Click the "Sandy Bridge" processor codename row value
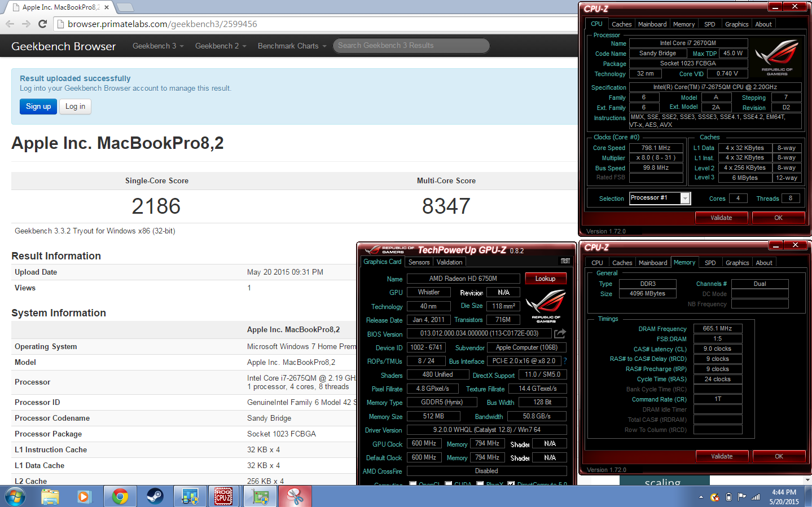The width and height of the screenshot is (812, 507). [x=269, y=418]
